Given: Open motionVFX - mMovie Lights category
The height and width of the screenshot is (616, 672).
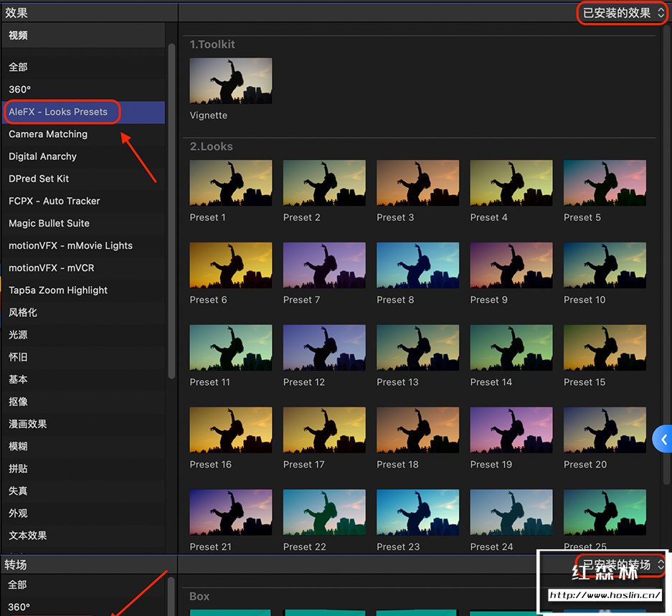Looking at the screenshot, I should pos(83,246).
